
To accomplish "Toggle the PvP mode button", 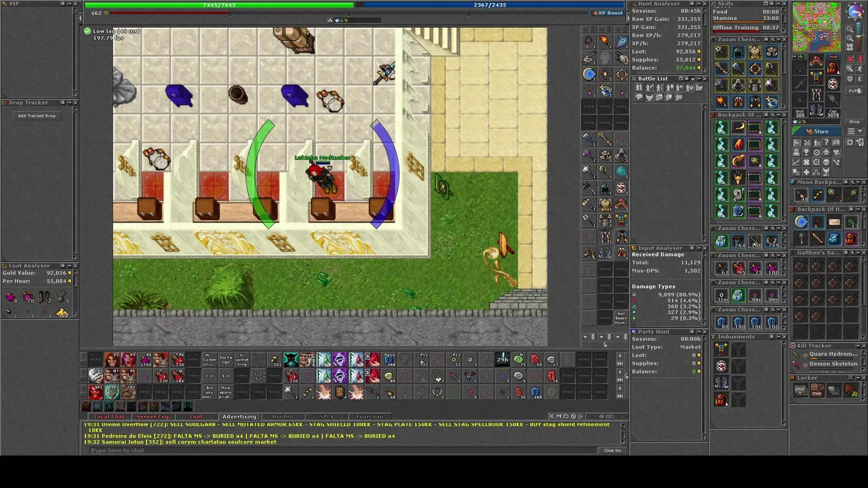I will [x=854, y=91].
